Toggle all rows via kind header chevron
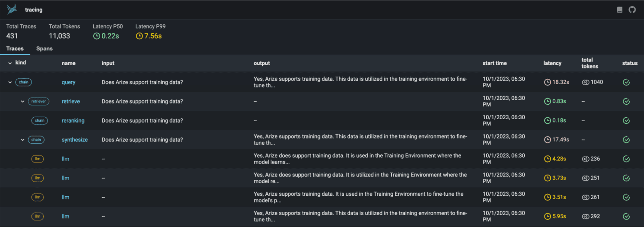644x227 pixels. (x=10, y=63)
